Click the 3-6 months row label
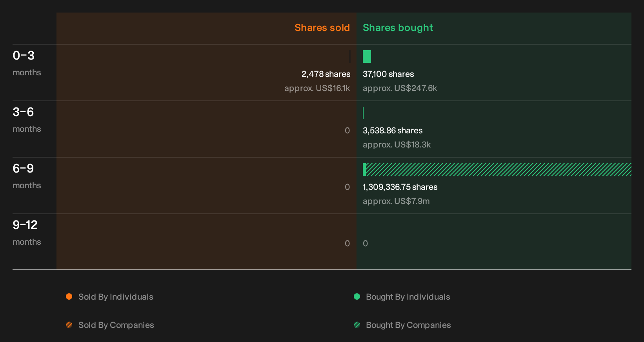The width and height of the screenshot is (644, 342). coord(27,120)
